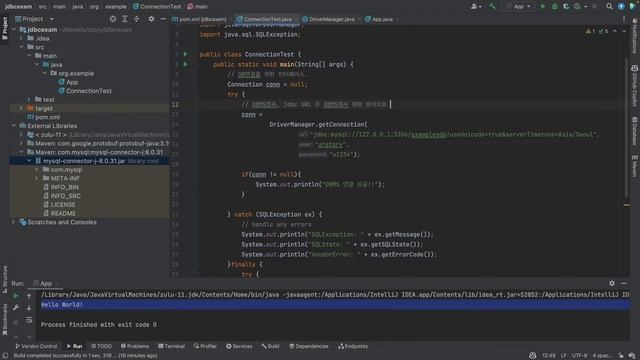Jump to previous highlighted problem arrow

pos(615,31)
